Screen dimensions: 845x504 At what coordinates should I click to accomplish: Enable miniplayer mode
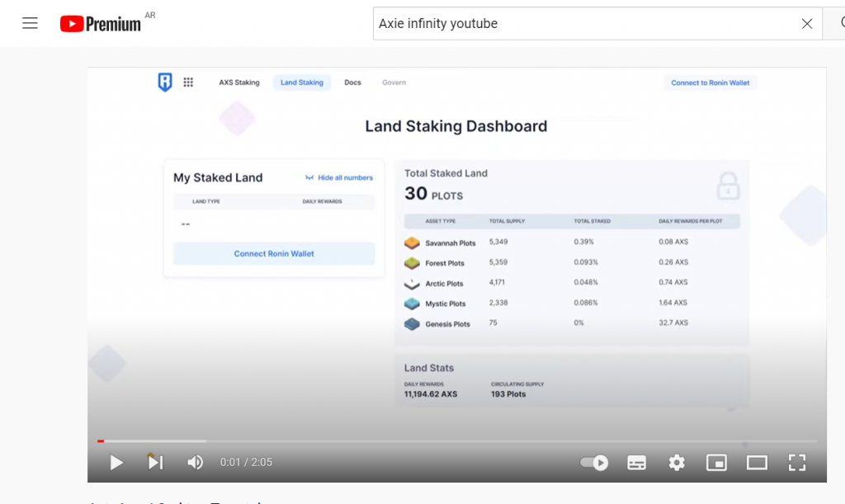click(x=717, y=463)
